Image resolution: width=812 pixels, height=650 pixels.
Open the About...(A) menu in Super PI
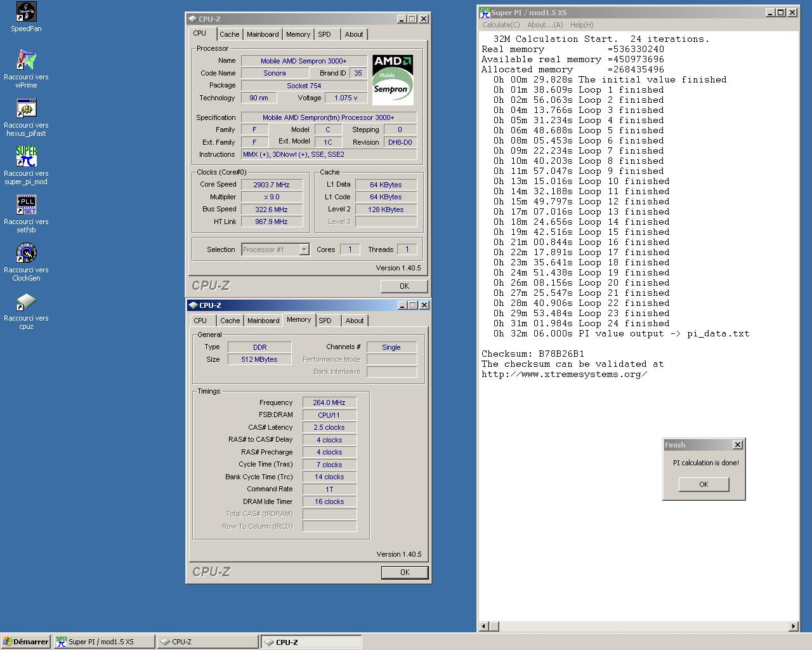coord(545,25)
